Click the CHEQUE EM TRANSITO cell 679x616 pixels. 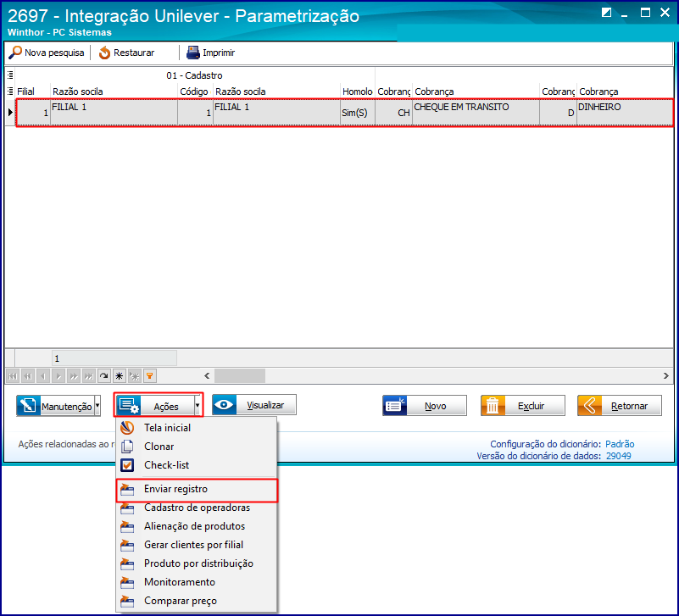coord(476,113)
